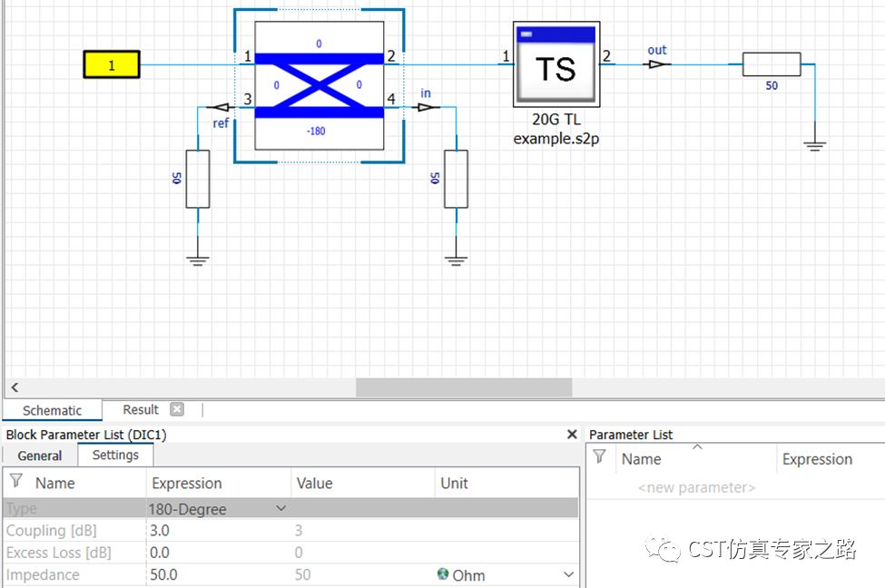Click the coupler '-180' phase label

click(316, 131)
